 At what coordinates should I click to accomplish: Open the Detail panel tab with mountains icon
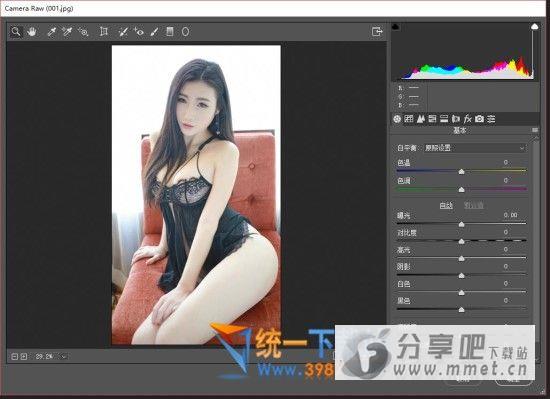(x=421, y=119)
